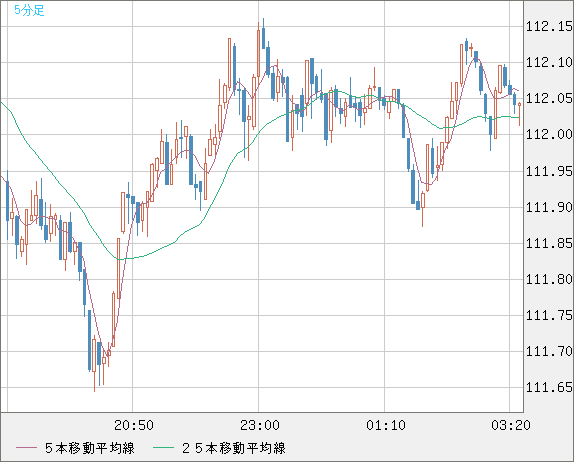Screen dimensions: 574x462
Task: Click the 112.15 price axis label
Action: click(x=549, y=26)
